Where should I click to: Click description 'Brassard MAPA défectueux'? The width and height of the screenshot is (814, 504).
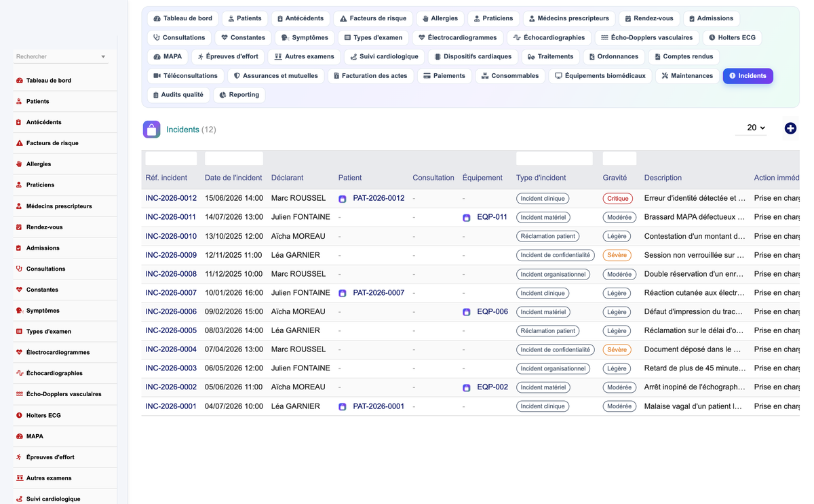click(x=695, y=217)
